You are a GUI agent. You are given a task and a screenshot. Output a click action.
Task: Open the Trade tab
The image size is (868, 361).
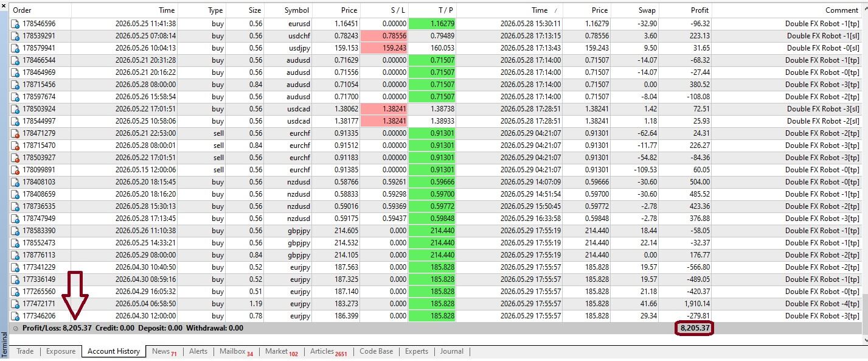[x=25, y=351]
